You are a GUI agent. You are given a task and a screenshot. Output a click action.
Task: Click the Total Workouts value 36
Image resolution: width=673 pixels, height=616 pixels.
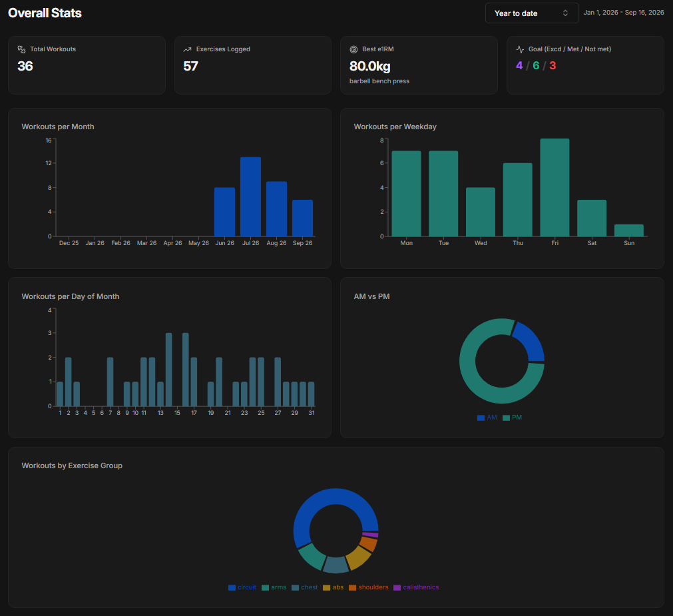[x=25, y=66]
